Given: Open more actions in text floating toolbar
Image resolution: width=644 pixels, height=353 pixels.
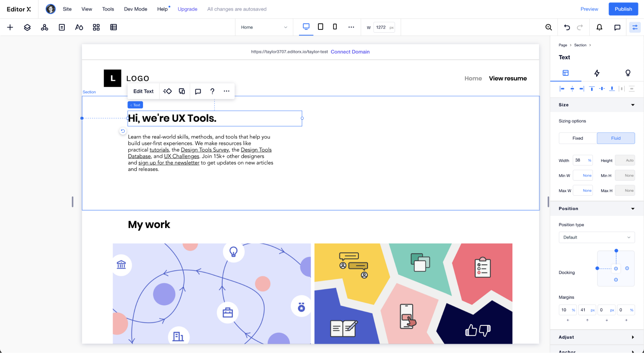Looking at the screenshot, I should [226, 91].
